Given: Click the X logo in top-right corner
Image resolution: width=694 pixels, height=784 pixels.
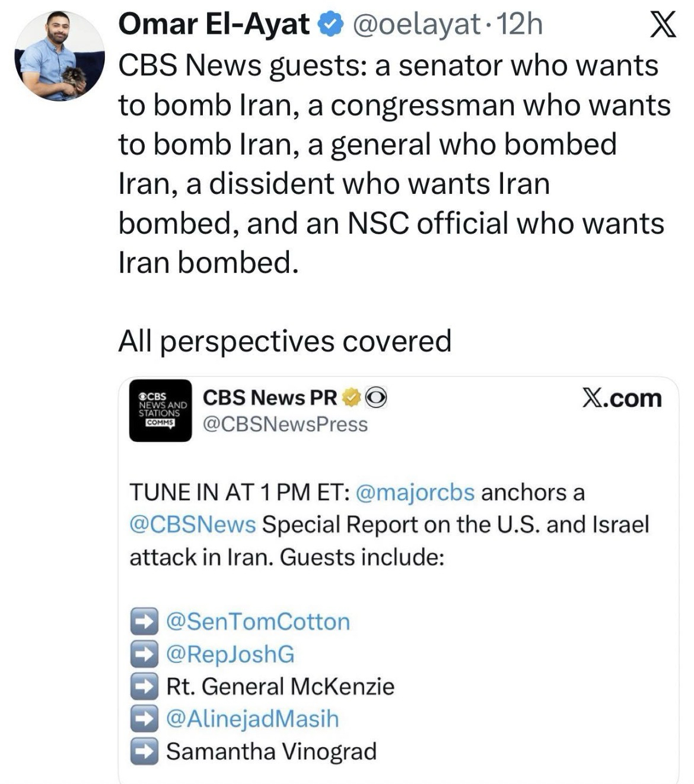Looking at the screenshot, I should [x=662, y=26].
